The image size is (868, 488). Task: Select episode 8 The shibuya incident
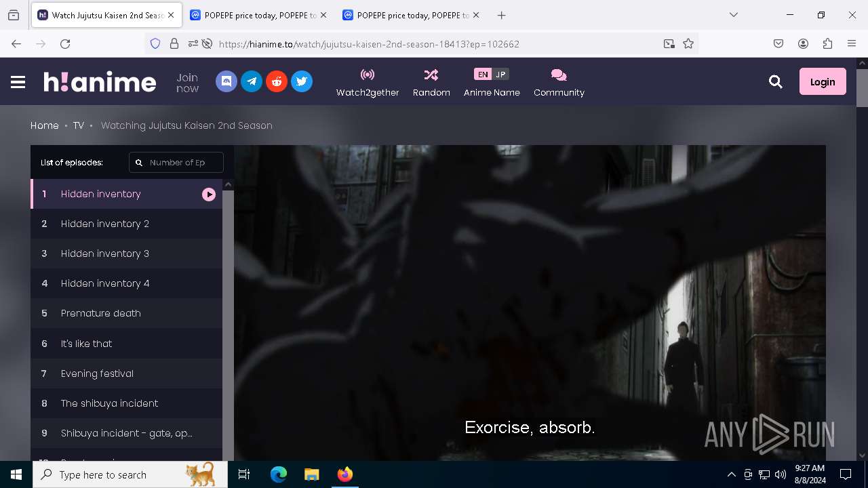pos(126,403)
